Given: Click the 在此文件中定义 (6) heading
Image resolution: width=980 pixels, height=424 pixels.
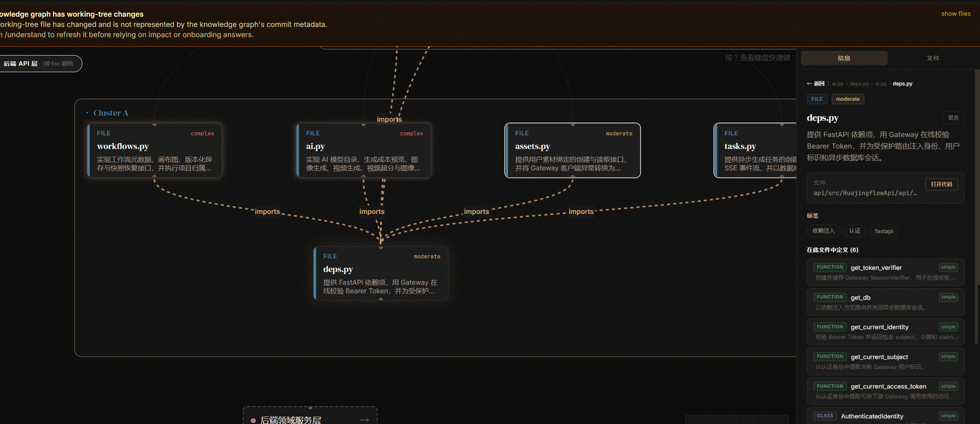Looking at the screenshot, I should [833, 250].
